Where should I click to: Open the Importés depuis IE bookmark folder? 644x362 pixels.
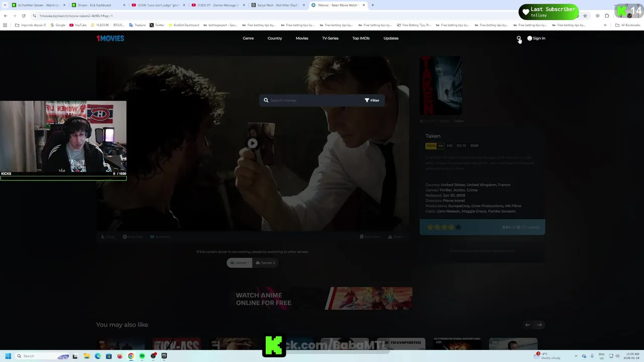(x=30, y=25)
